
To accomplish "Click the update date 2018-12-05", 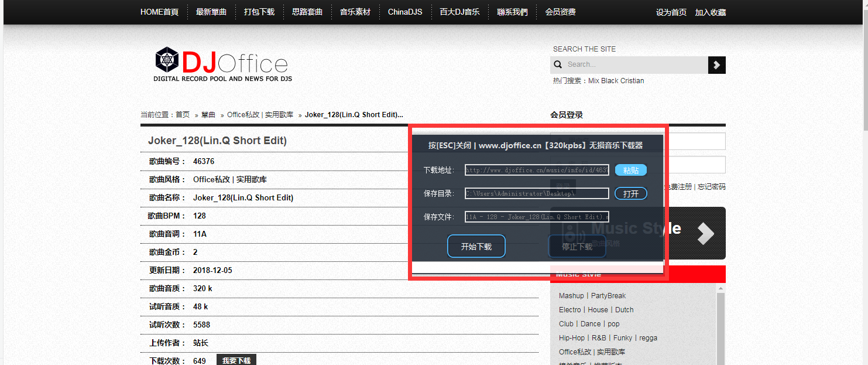I will pyautogui.click(x=212, y=270).
